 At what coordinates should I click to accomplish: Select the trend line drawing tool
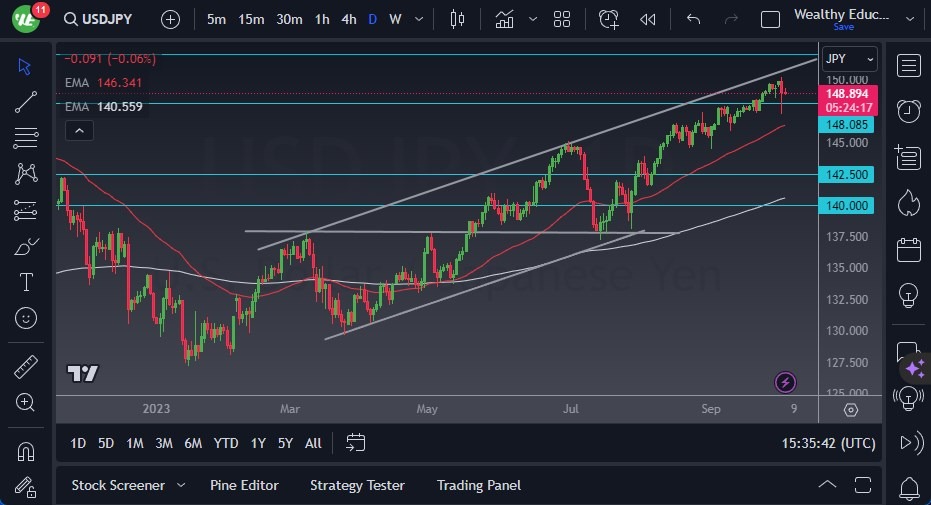[26, 101]
